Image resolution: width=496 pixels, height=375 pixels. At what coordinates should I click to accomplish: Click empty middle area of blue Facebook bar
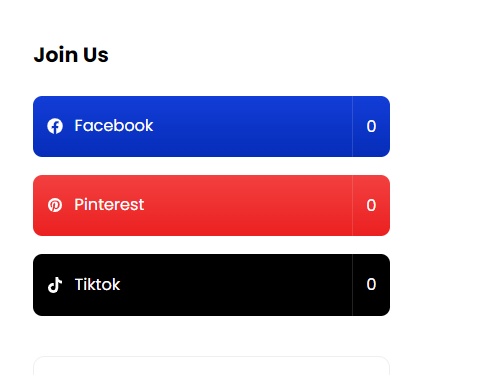click(252, 126)
